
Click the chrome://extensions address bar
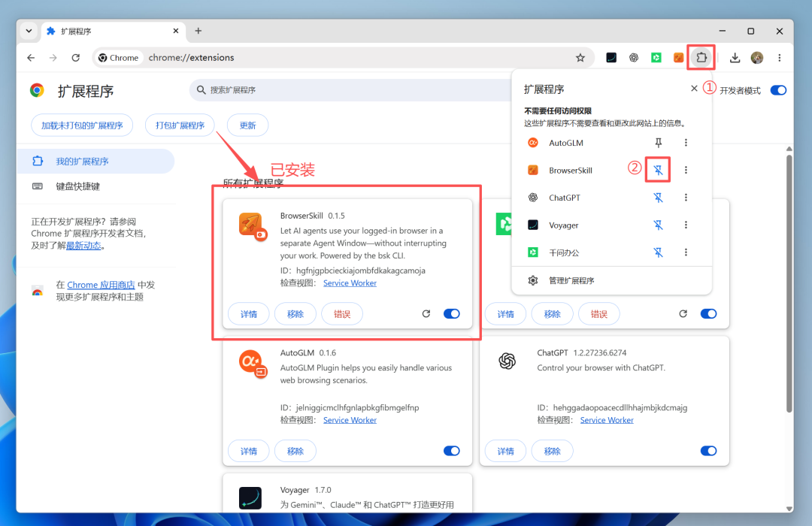coord(342,57)
